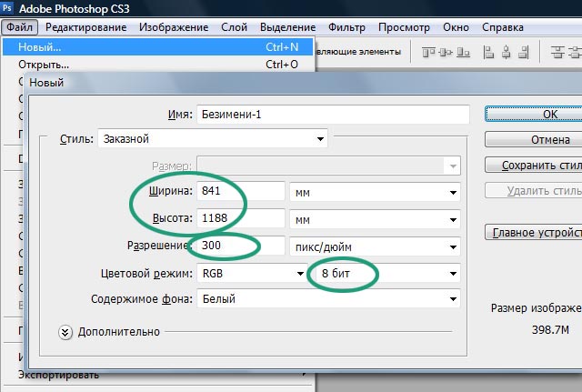Open the Ширина units dropdown (мм)
The height and width of the screenshot is (392, 582).
pyautogui.click(x=374, y=193)
